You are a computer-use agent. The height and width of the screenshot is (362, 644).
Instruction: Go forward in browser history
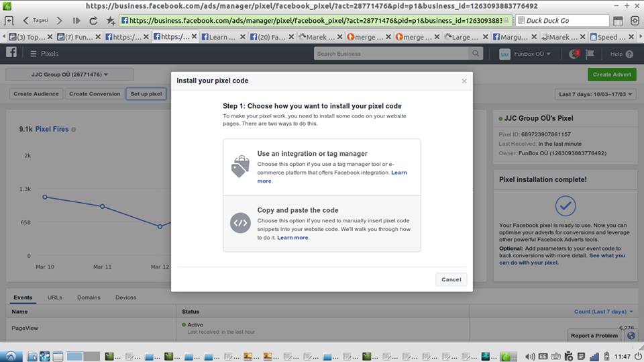tap(60, 21)
